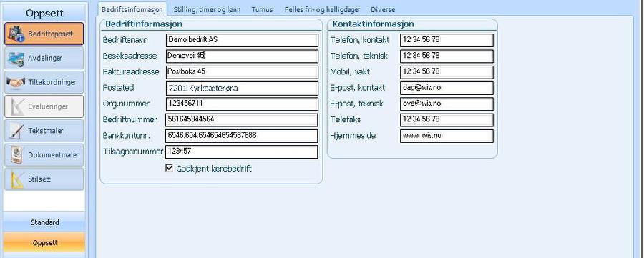Focus the Poststed field
This screenshot has height=258, width=644.
[x=243, y=88]
